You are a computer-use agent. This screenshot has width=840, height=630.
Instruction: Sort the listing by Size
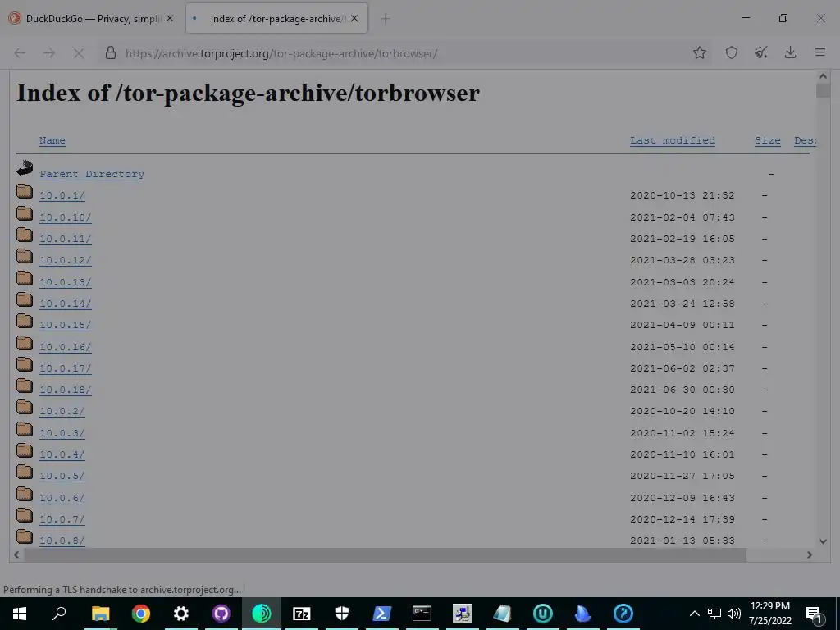coord(767,140)
